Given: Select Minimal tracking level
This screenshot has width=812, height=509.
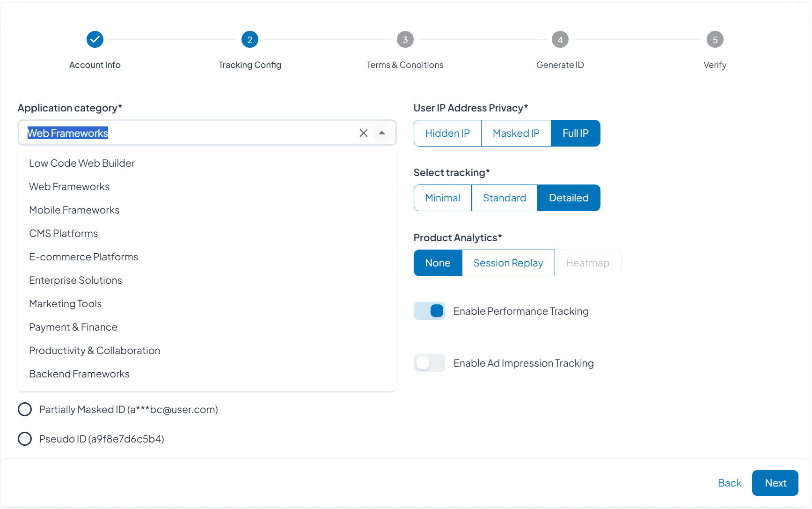Looking at the screenshot, I should 443,198.
